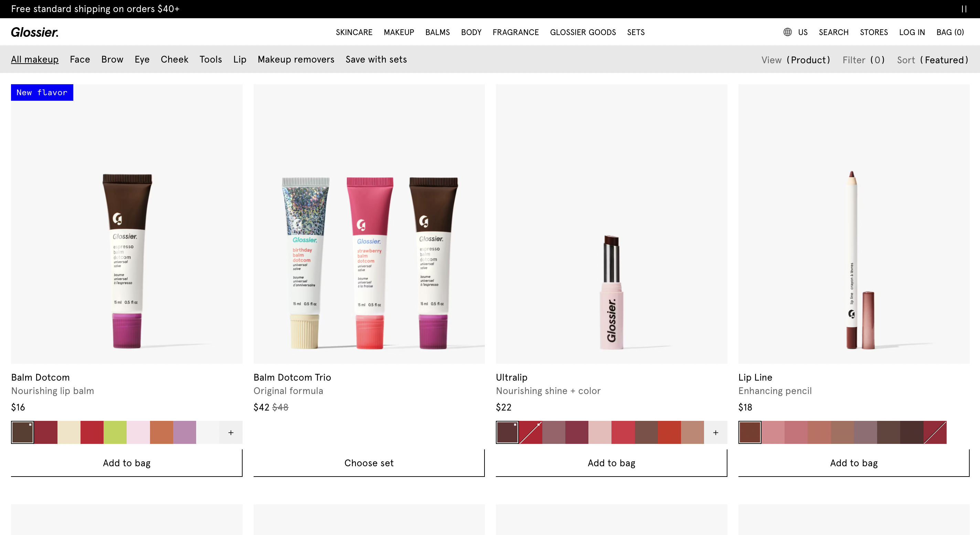The image size is (980, 535).
Task: Open the Filter options
Action: [x=863, y=60]
